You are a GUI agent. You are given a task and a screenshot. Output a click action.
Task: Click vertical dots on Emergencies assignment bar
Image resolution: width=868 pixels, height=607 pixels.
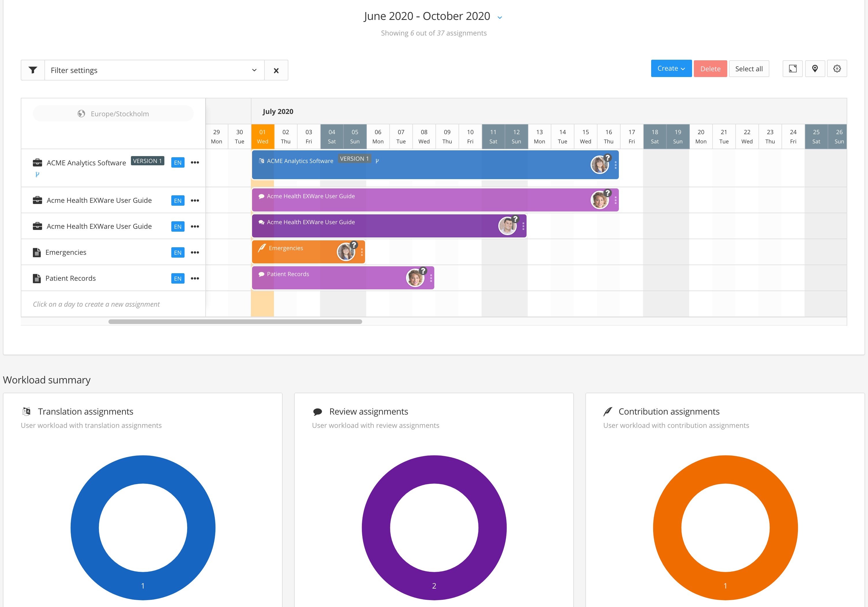coord(362,252)
